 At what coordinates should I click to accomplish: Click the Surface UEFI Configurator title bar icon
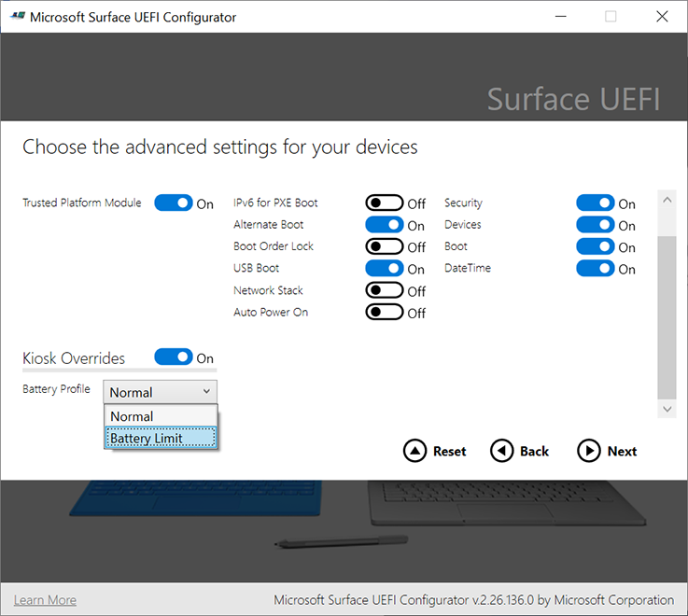point(16,17)
